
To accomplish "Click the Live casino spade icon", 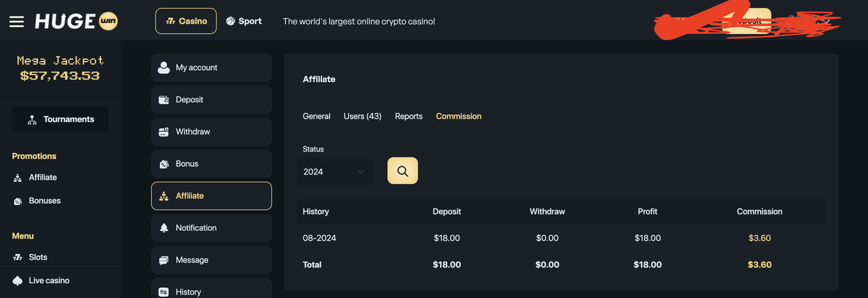I will 18,280.
